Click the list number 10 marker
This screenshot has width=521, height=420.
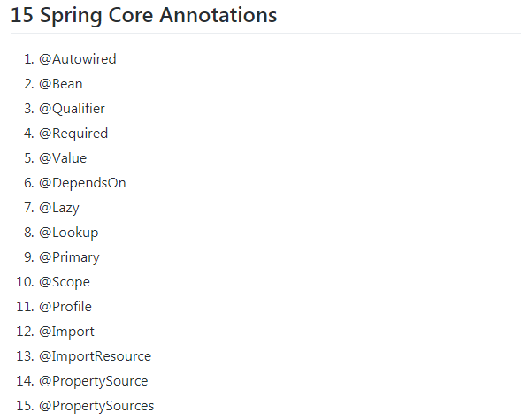click(26, 282)
